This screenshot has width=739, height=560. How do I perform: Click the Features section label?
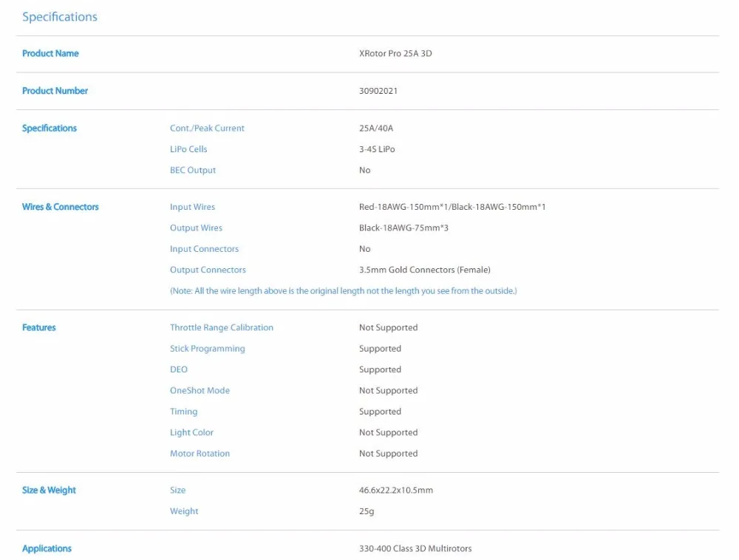tap(39, 328)
